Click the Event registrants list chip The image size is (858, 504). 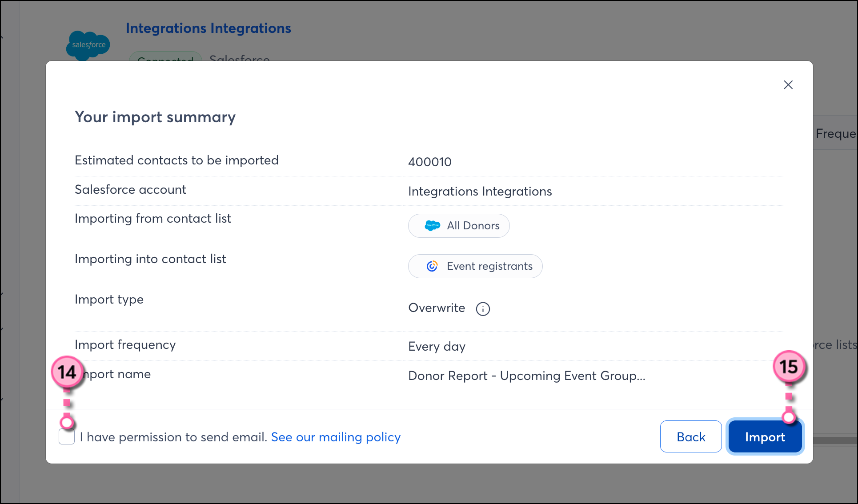coord(475,266)
